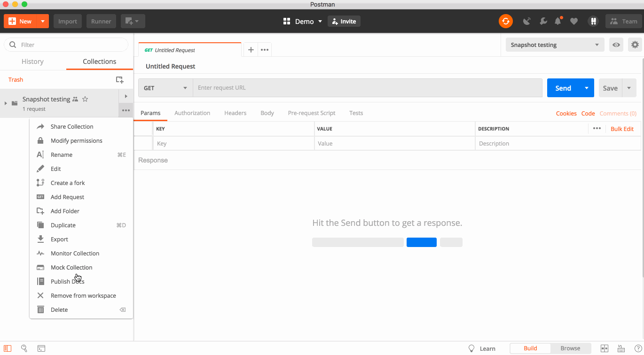Switch to the History tab
Viewport: 644px width, 355px height.
pos(32,62)
